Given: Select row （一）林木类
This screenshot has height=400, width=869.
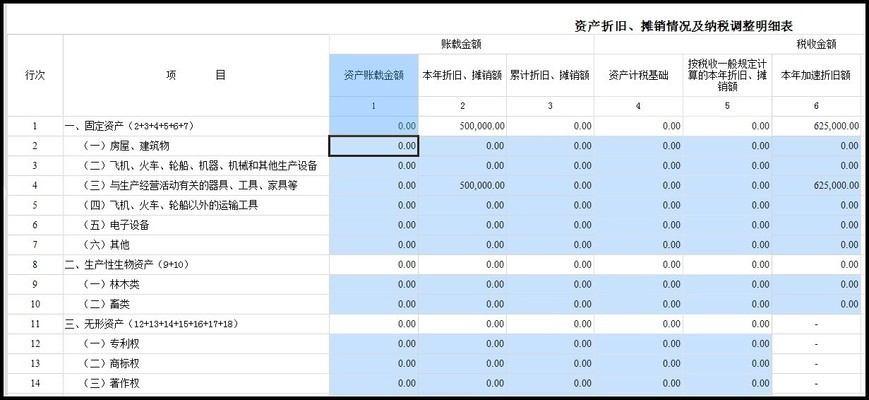Looking at the screenshot, I should [x=434, y=284].
